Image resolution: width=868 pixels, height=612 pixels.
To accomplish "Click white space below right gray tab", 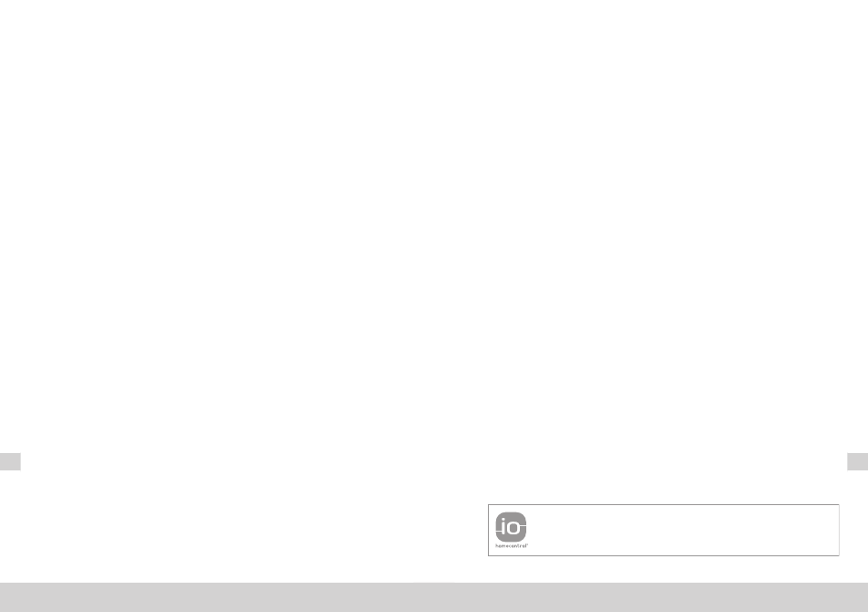I will pyautogui.click(x=857, y=525).
